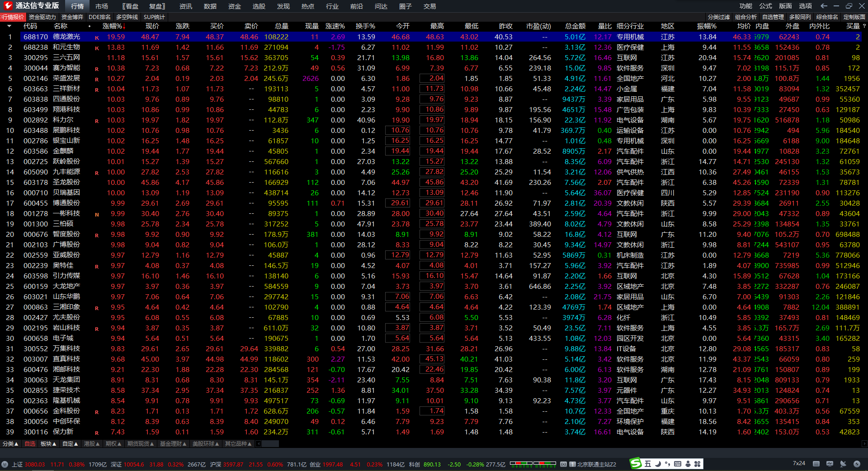
Task: Click the 定制版面 button
Action: 854,17
